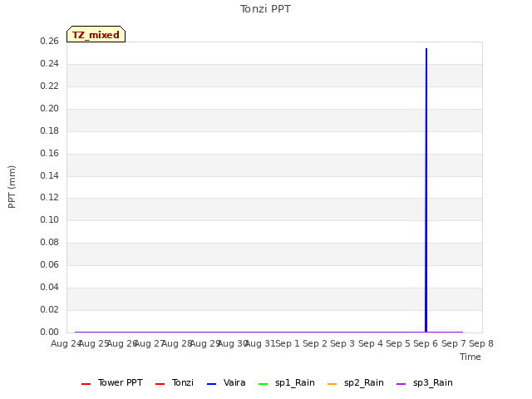Click the Sep 8 x-axis tick label
This screenshot has height=399, width=532.
click(481, 343)
